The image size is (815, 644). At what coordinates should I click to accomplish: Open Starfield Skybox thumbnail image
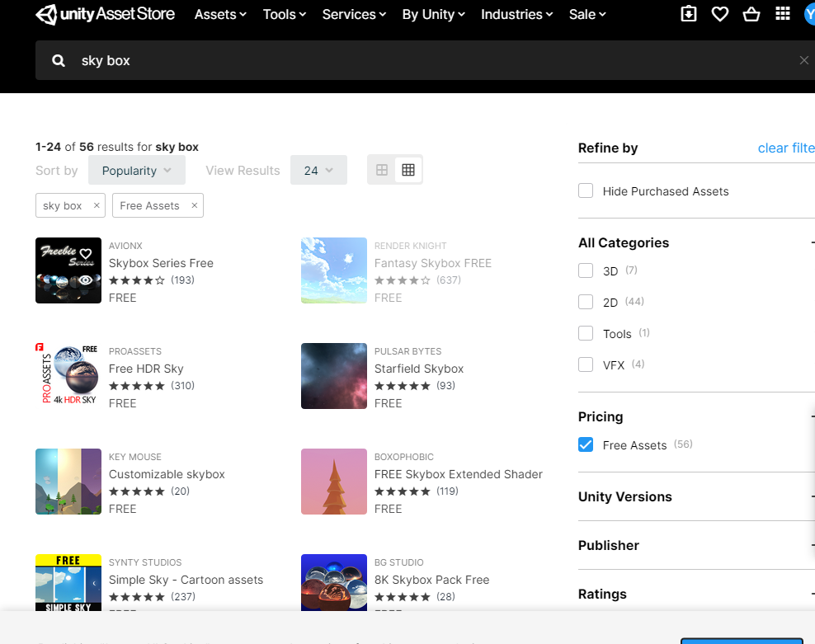(334, 376)
